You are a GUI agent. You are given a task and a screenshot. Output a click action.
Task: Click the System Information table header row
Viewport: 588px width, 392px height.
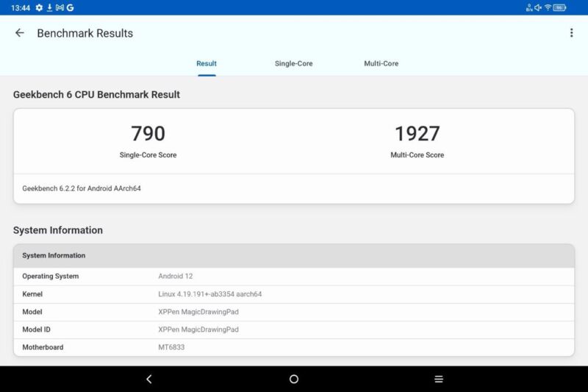294,256
